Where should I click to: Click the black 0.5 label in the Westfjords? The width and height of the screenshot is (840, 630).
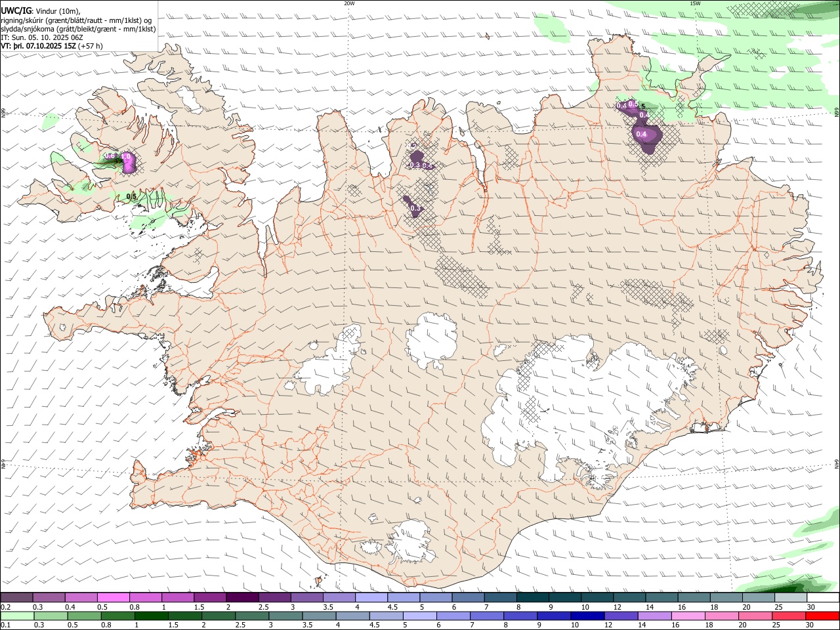point(131,196)
